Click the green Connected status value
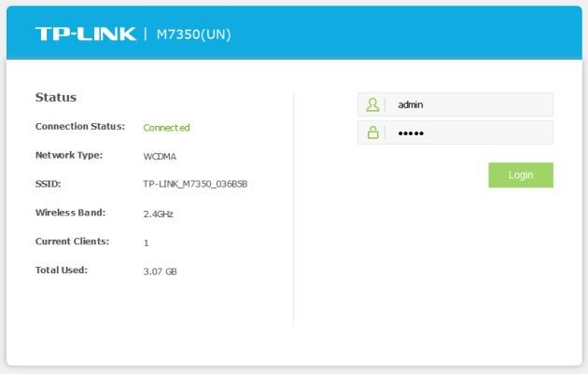Screen dimensions: 588x374 [x=166, y=128]
